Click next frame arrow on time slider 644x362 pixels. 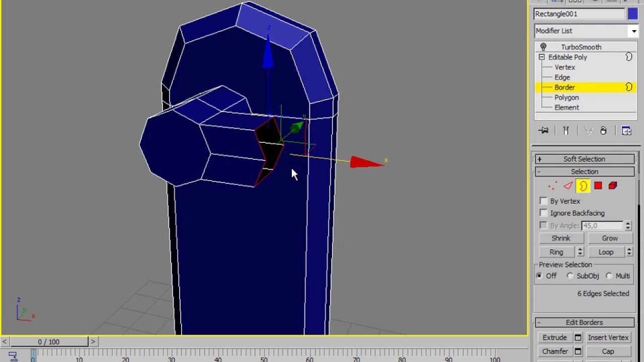(x=93, y=342)
